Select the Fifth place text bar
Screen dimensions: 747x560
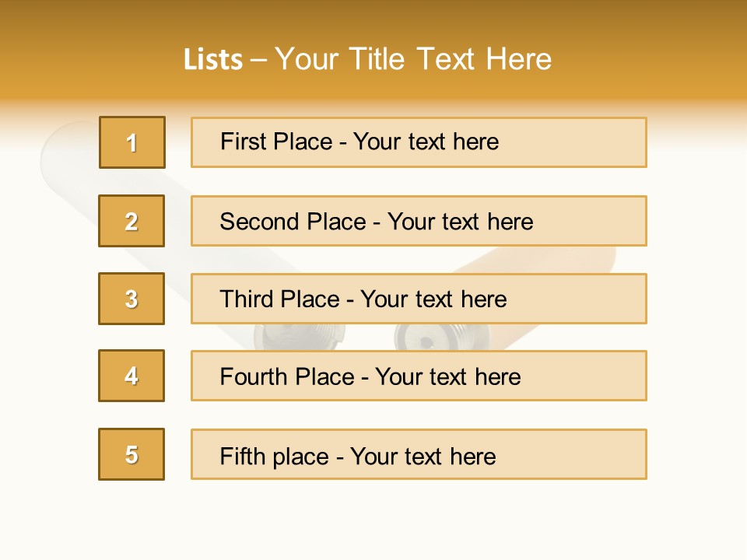pos(419,454)
